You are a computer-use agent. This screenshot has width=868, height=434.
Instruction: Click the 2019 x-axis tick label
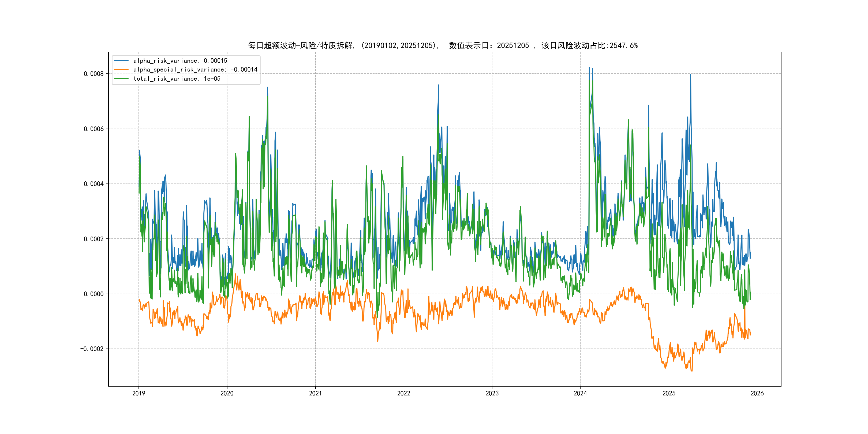point(139,393)
